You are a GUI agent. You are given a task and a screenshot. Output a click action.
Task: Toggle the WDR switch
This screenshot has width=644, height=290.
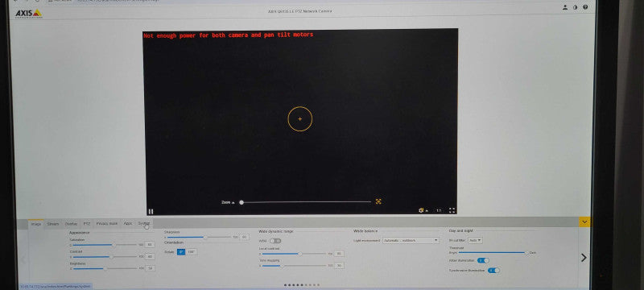(275, 241)
